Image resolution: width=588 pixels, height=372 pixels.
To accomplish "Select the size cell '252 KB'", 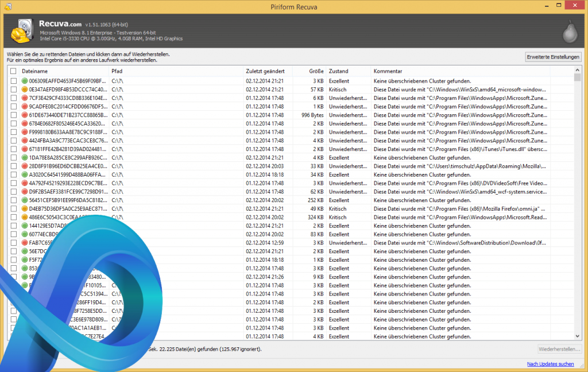I will (x=315, y=200).
